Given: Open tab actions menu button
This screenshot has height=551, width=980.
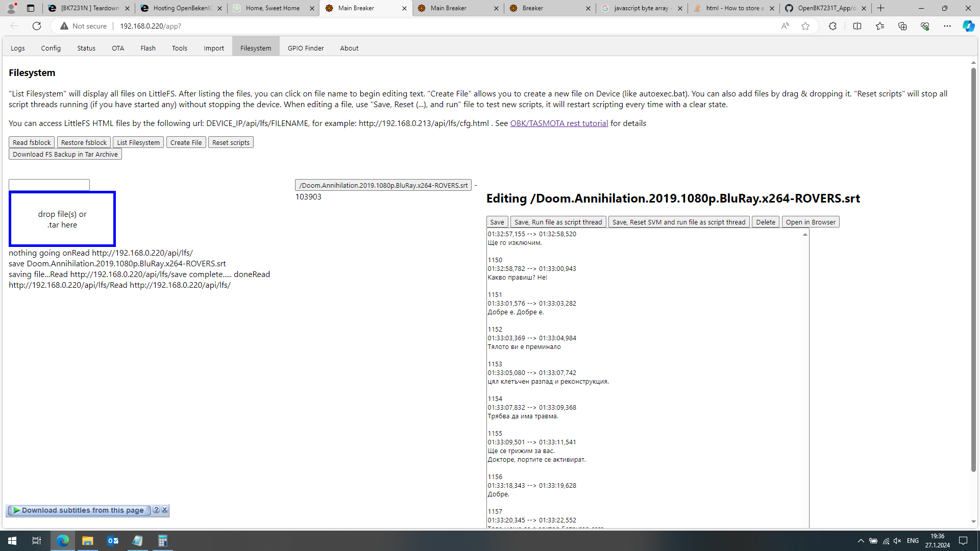Looking at the screenshot, I should pyautogui.click(x=31, y=8).
